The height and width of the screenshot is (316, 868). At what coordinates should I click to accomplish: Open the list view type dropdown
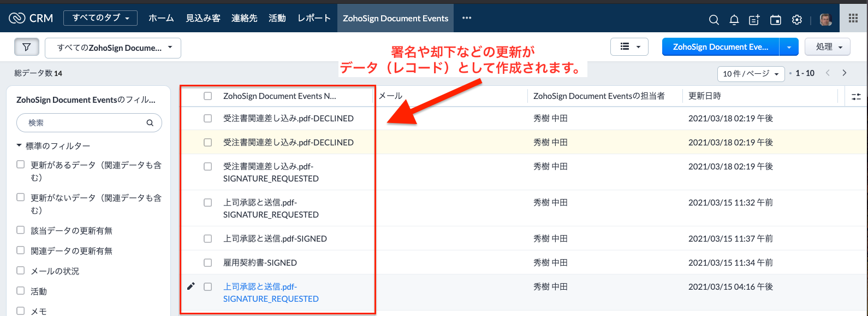[x=629, y=47]
